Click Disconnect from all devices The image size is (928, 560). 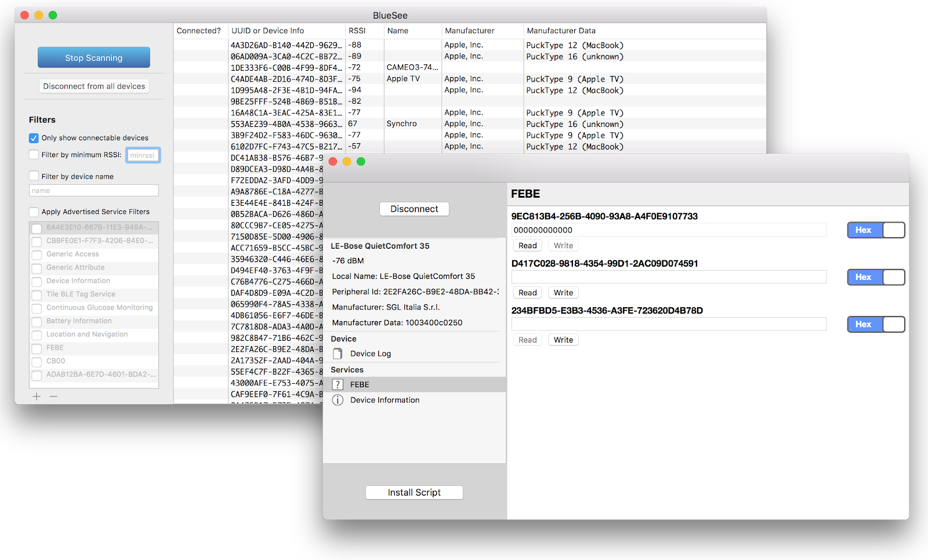pos(94,86)
